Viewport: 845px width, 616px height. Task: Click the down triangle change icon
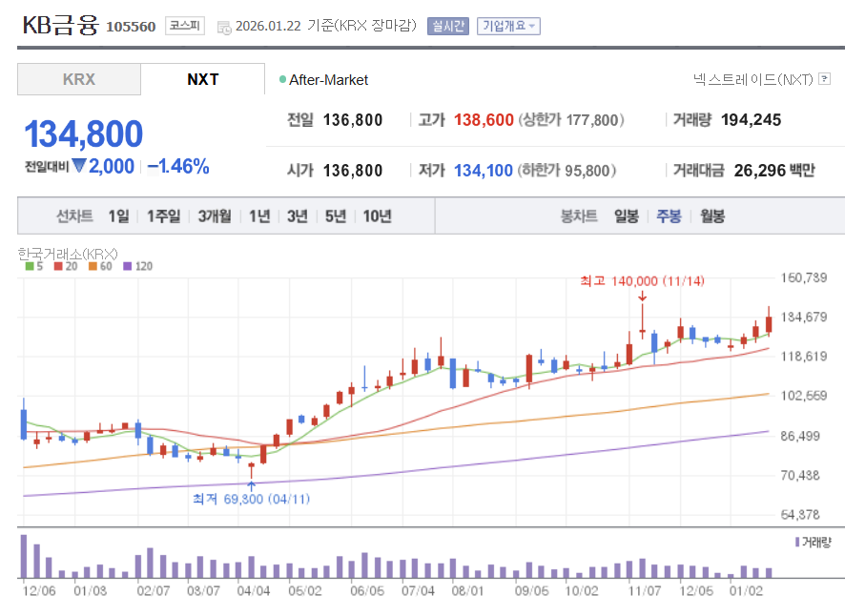(x=79, y=166)
